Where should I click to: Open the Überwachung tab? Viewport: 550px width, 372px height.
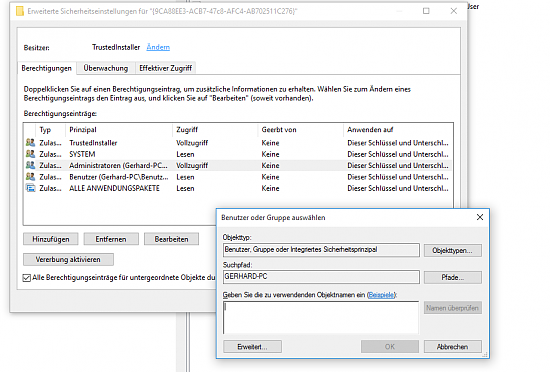click(106, 68)
